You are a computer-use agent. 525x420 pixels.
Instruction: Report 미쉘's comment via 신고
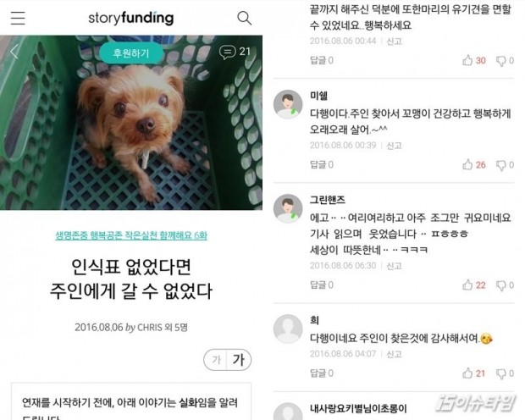tap(394, 146)
